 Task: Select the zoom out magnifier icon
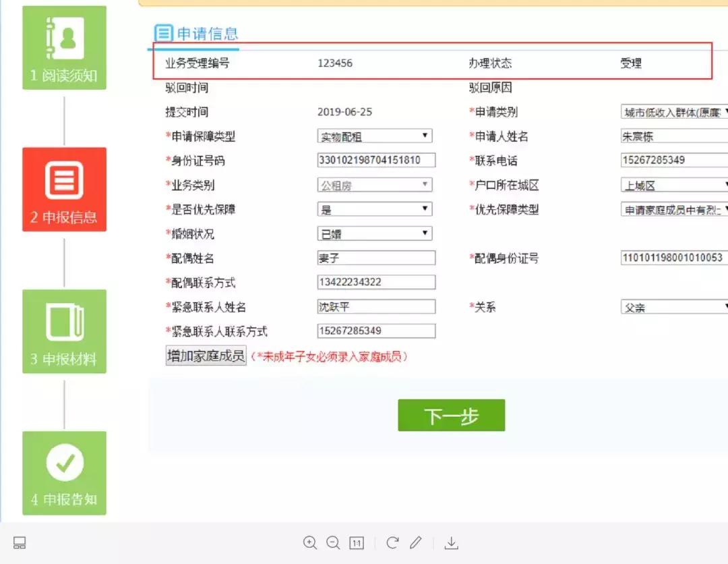(333, 542)
